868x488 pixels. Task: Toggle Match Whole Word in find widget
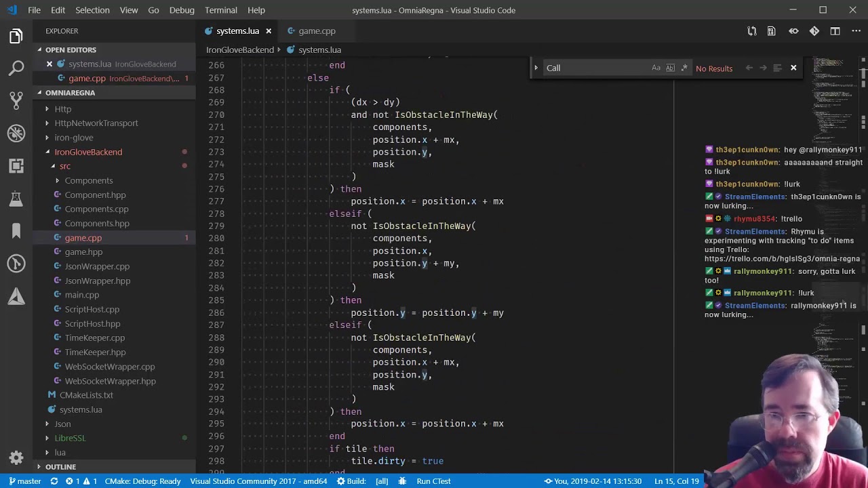click(x=670, y=68)
